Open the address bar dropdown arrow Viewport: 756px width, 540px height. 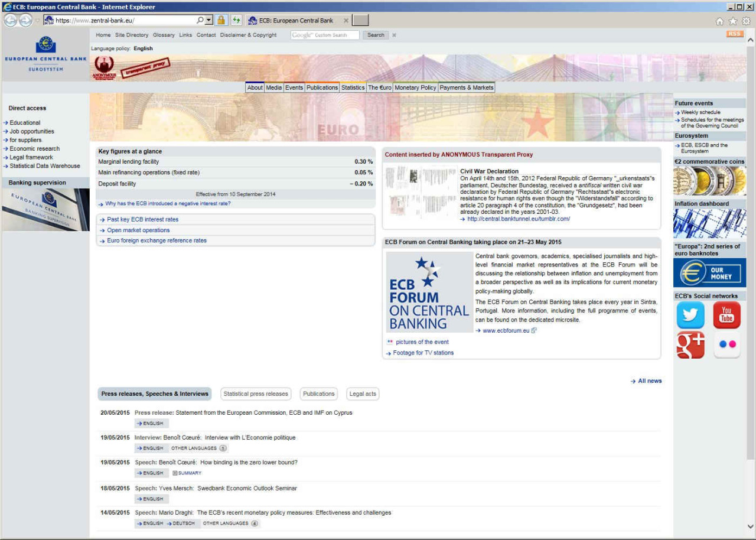(x=208, y=20)
